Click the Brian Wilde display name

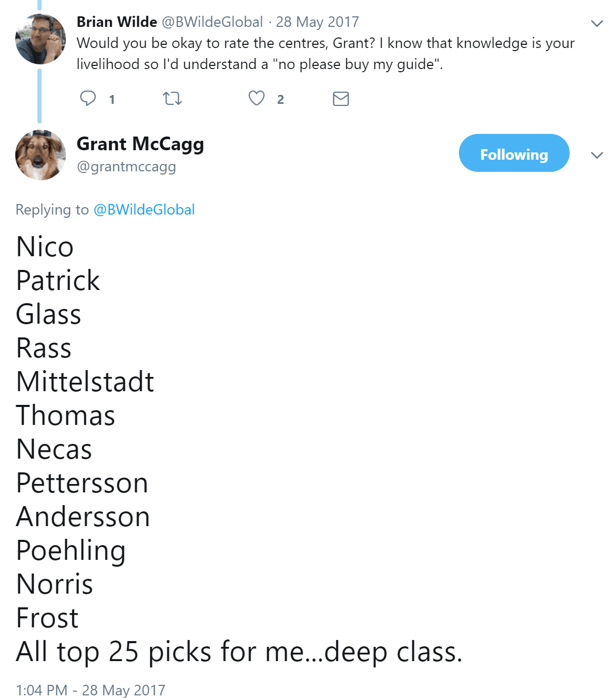tap(117, 22)
